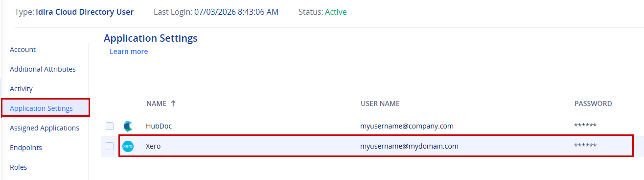The image size is (644, 180).
Task: Open the Roles section
Action: pos(19,167)
